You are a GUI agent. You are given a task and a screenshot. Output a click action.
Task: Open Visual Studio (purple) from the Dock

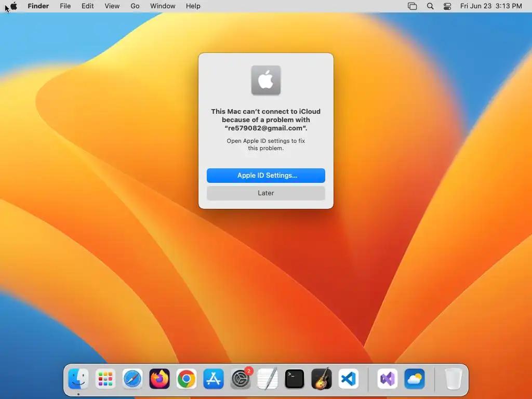point(388,379)
